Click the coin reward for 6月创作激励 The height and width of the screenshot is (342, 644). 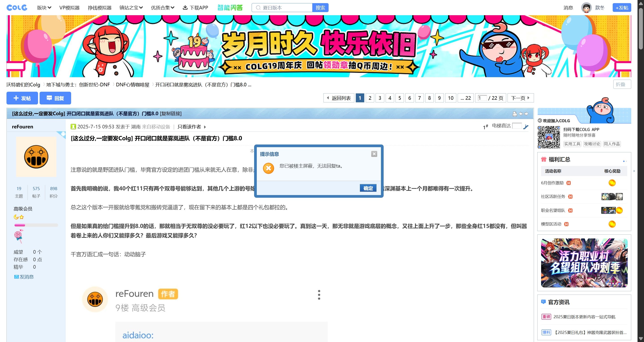tap(612, 183)
